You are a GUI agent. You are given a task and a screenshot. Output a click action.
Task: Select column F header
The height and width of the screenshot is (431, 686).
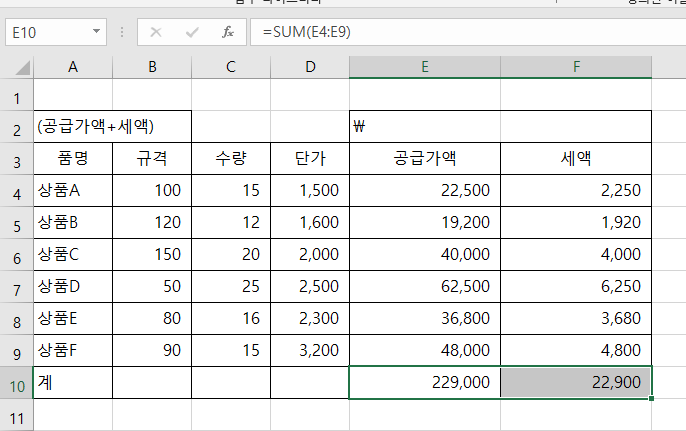pyautogui.click(x=576, y=67)
